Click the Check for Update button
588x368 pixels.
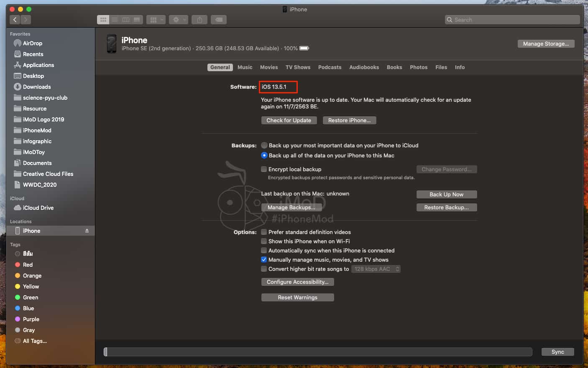point(289,120)
